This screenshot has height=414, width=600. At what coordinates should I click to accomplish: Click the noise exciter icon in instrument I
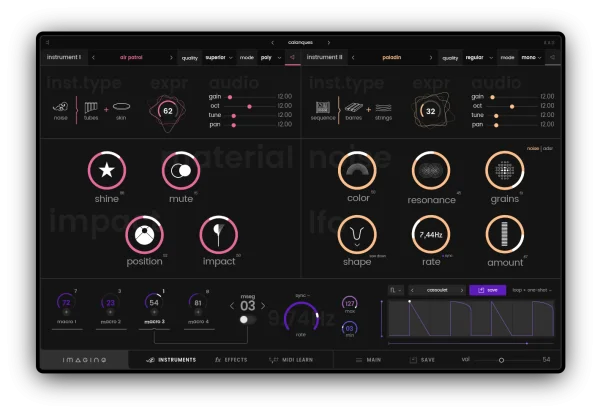[60, 107]
